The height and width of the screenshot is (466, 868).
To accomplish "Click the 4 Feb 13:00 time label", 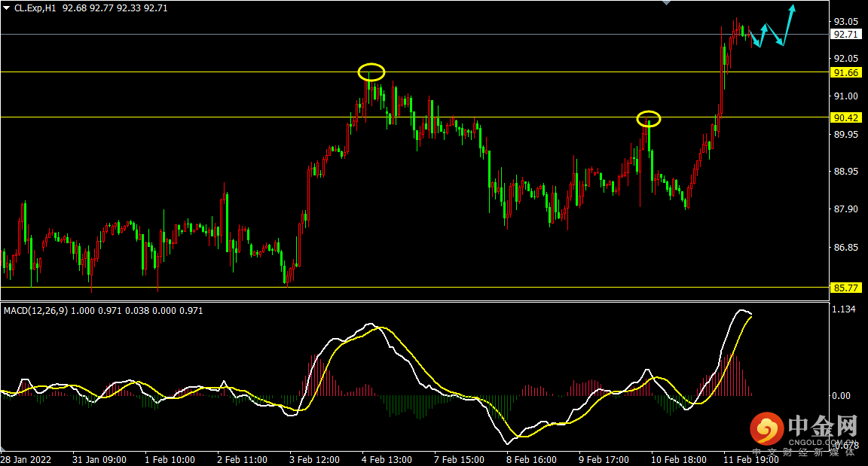I will coord(387,459).
